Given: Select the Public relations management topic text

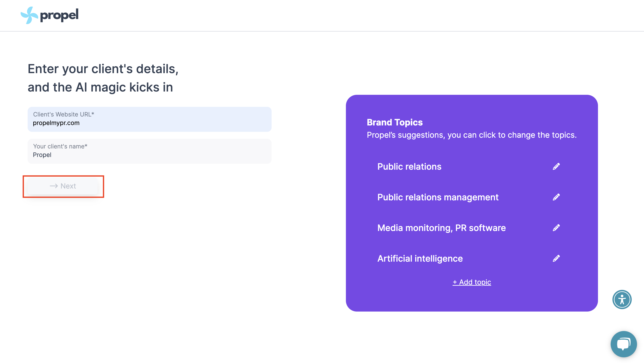Looking at the screenshot, I should pos(438,197).
